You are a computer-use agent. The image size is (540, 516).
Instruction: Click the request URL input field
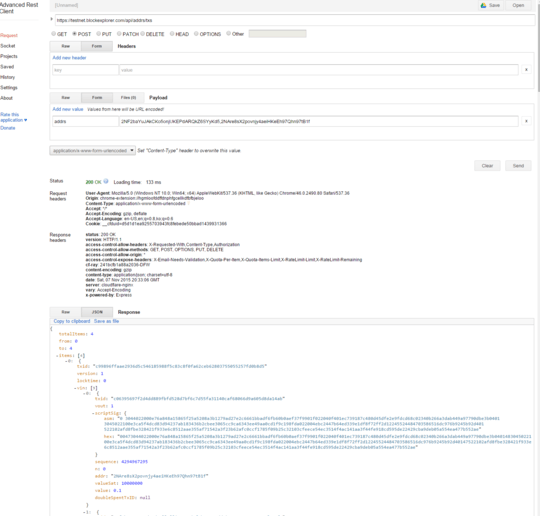click(x=295, y=20)
